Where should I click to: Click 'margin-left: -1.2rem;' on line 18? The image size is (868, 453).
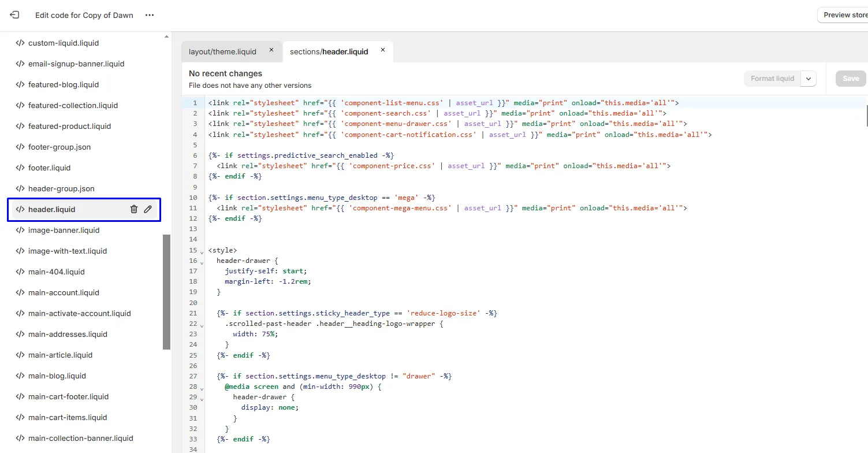tap(268, 281)
